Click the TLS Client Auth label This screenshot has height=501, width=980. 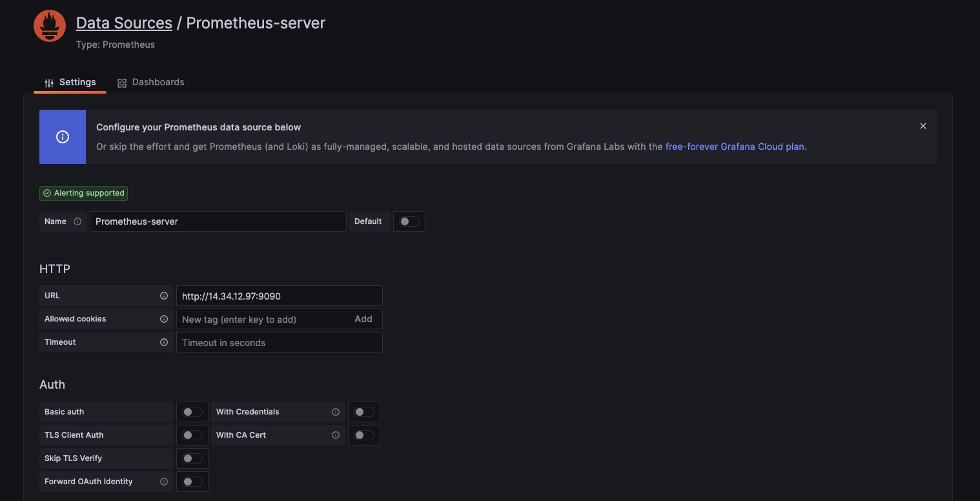click(x=74, y=435)
